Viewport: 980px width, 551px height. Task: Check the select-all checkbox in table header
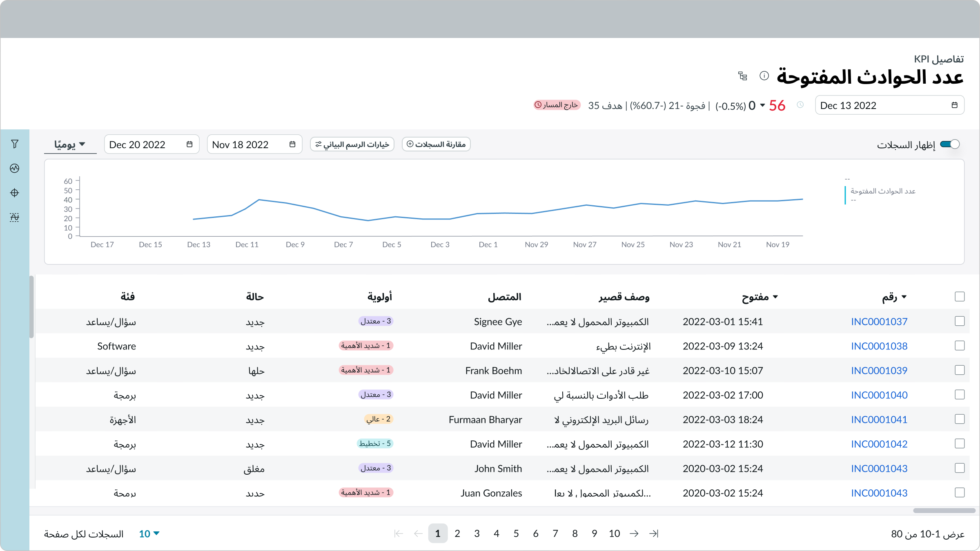coord(960,297)
